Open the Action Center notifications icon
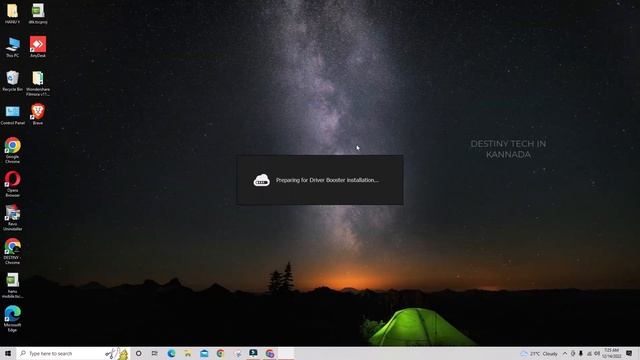 tap(629, 353)
